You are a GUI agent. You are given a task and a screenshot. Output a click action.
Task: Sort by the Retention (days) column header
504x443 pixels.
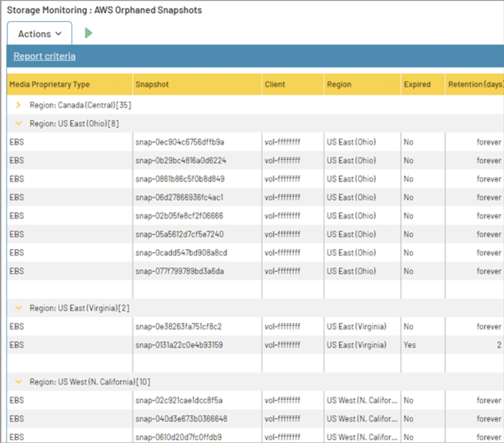475,84
